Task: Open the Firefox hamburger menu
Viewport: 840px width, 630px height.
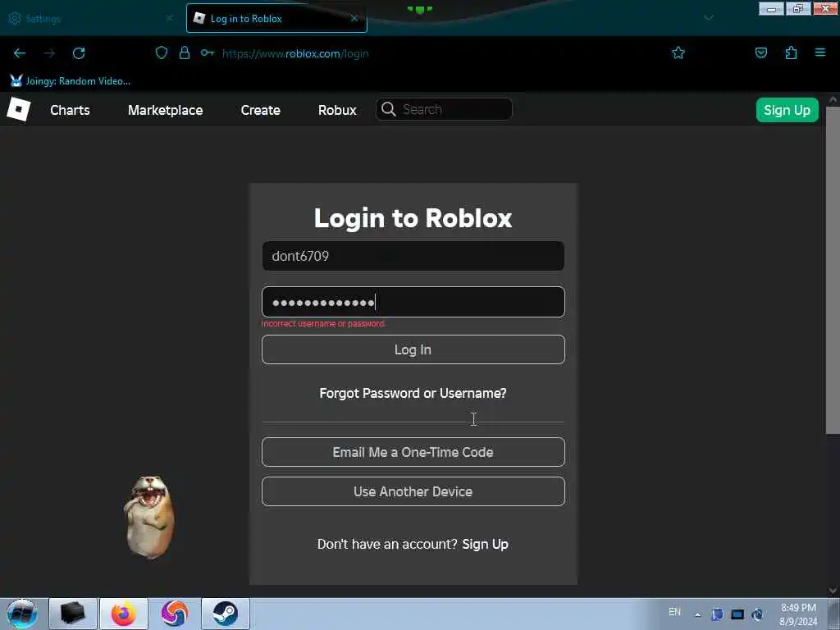Action: click(820, 52)
